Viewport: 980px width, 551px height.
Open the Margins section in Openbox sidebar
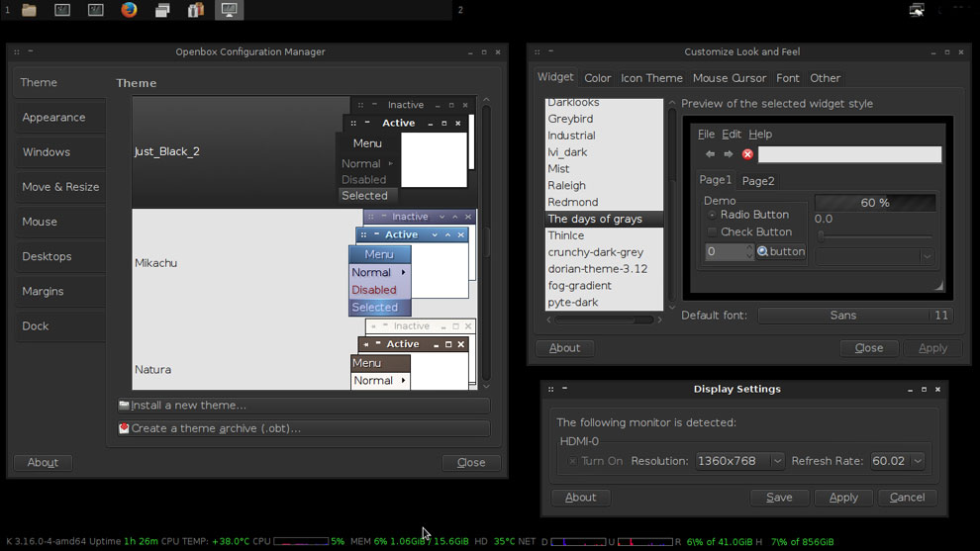(x=59, y=291)
